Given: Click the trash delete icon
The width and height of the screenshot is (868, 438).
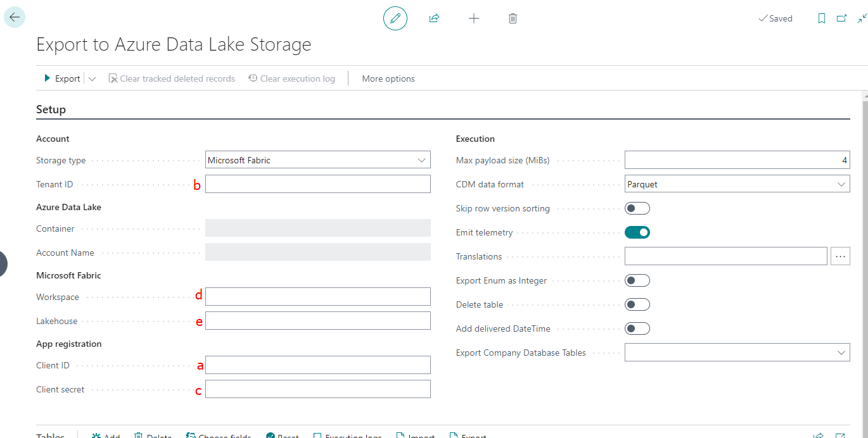Looking at the screenshot, I should (x=513, y=18).
